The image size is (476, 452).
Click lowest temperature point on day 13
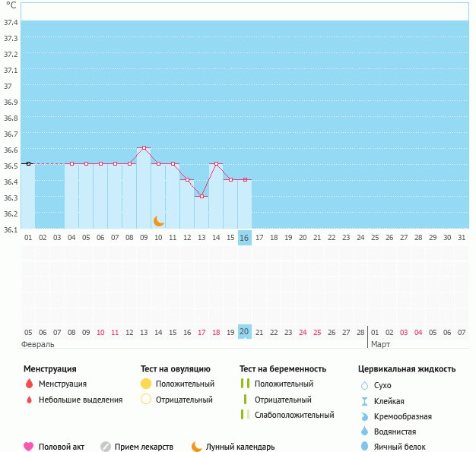click(x=202, y=196)
